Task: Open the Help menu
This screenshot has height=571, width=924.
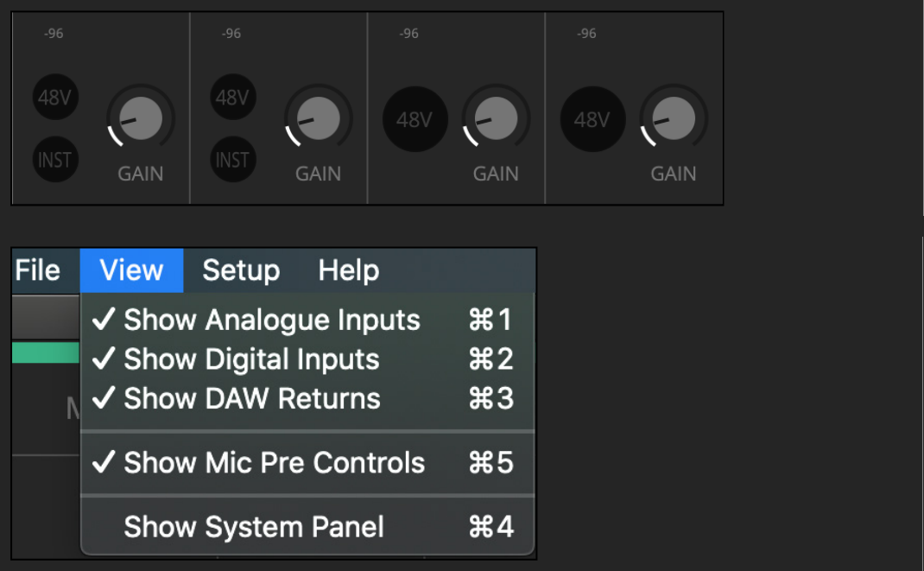Action: point(348,270)
